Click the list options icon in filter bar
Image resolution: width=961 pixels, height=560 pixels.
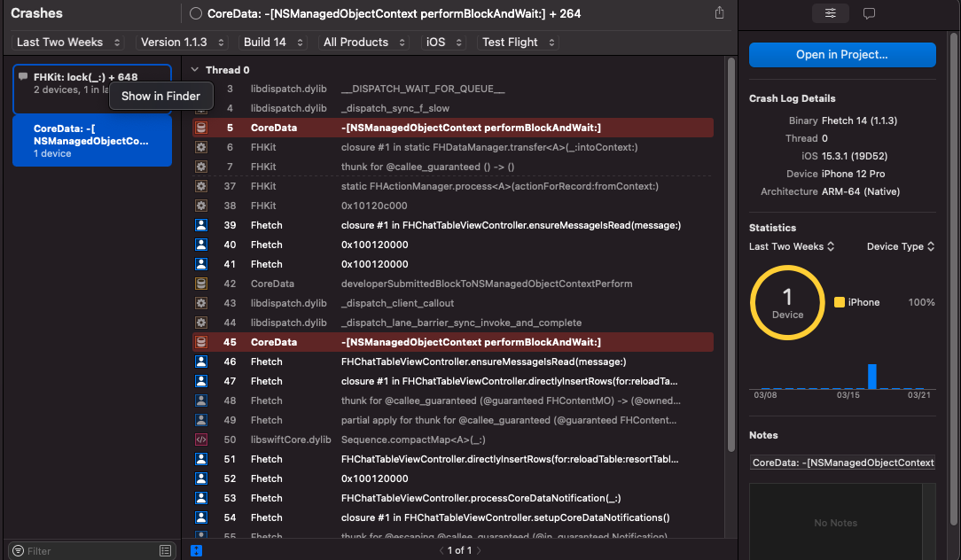click(x=165, y=551)
